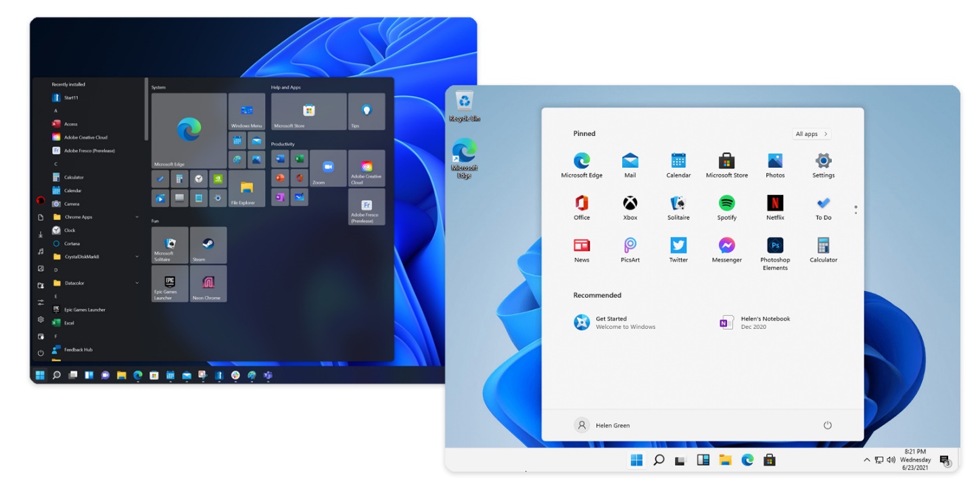Viewport: 980px width, 490px height.
Task: Open the Messenger app icon
Action: coord(726,246)
